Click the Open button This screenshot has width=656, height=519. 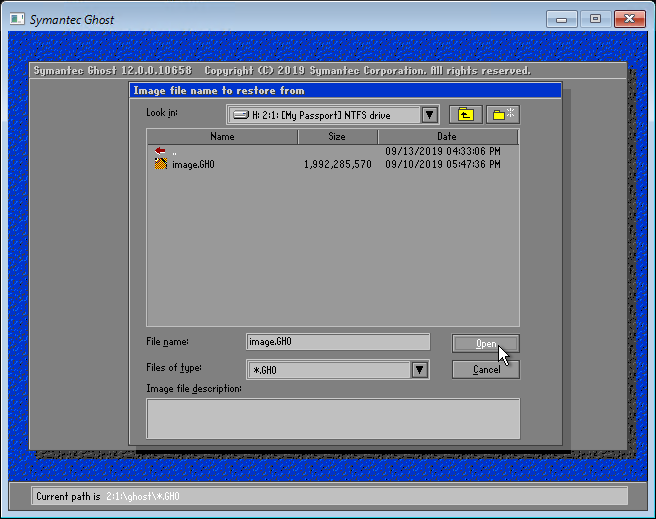pyautogui.click(x=486, y=344)
